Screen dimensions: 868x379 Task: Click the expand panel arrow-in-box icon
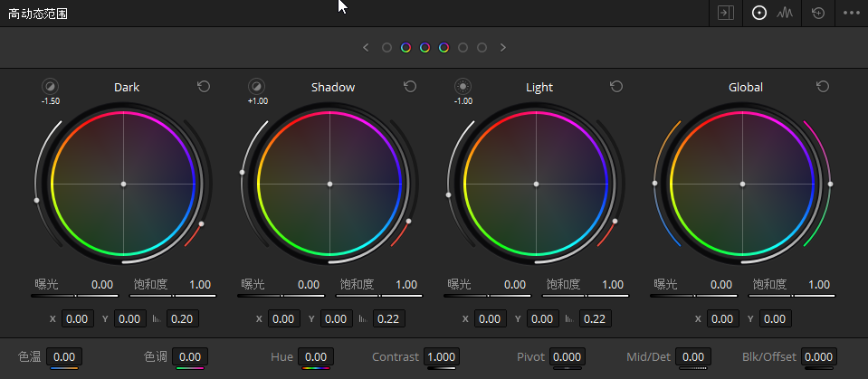point(725,14)
